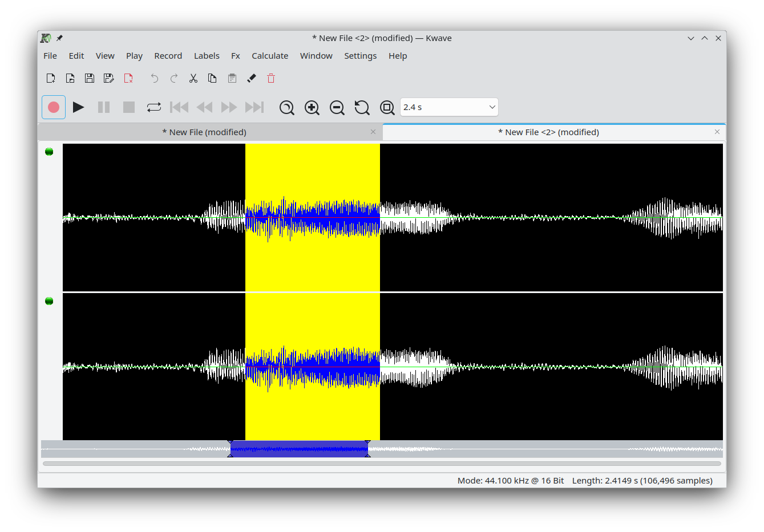The width and height of the screenshot is (764, 532).
Task: Click the eraser icon in toolbar
Action: point(252,78)
